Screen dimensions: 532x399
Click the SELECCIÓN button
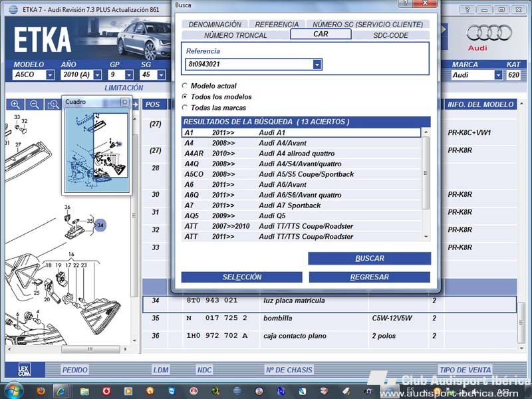click(242, 277)
